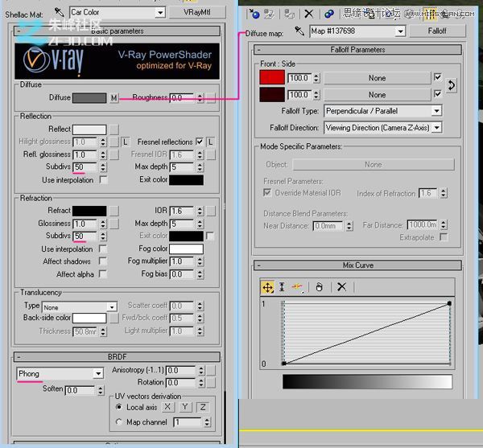This screenshot has height=448, width=483.
Task: Select the Map channel radio button
Action: coord(119,421)
